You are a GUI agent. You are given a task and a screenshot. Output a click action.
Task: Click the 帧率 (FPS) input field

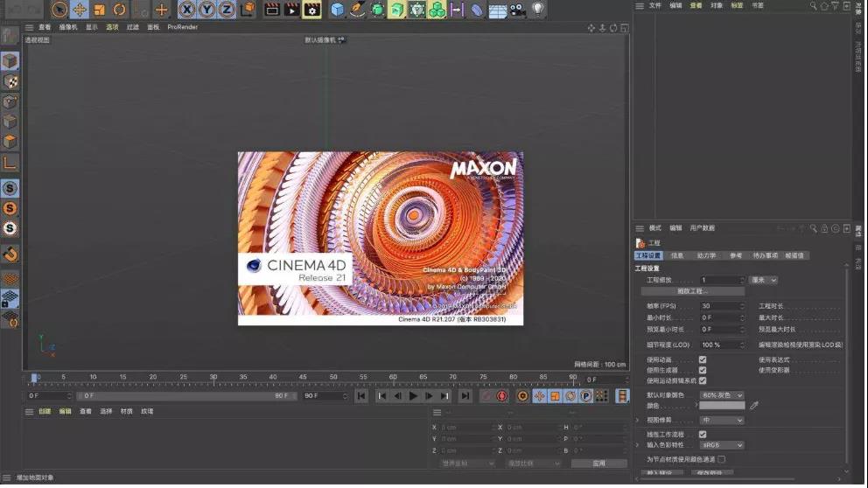(722, 306)
